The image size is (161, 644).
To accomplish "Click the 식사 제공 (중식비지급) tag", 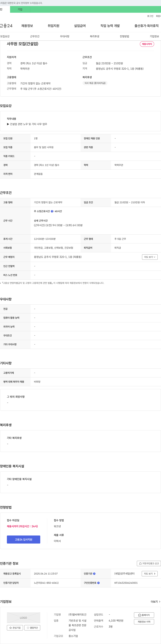I will pos(95,83).
